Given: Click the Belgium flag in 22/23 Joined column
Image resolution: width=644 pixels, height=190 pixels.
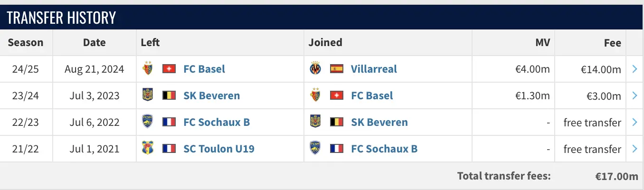Looking at the screenshot, I should (x=336, y=122).
